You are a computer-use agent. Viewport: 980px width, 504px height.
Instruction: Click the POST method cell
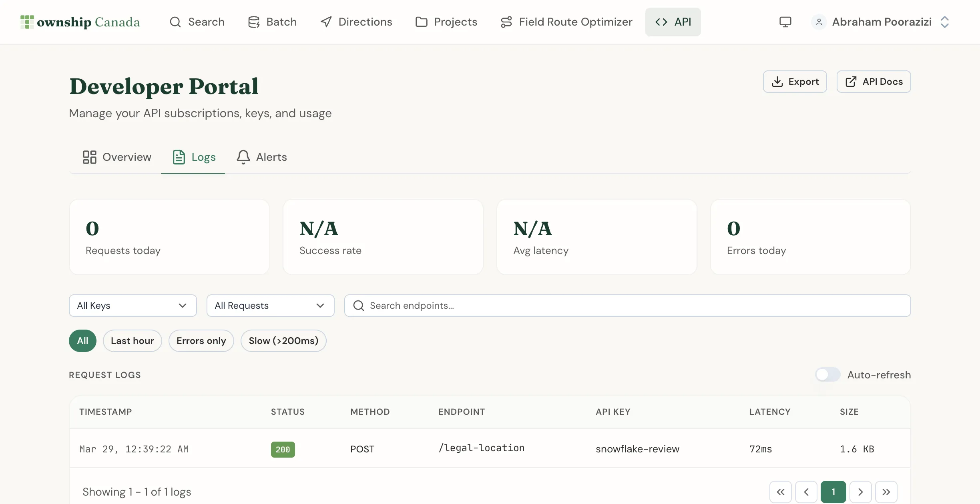pos(362,449)
